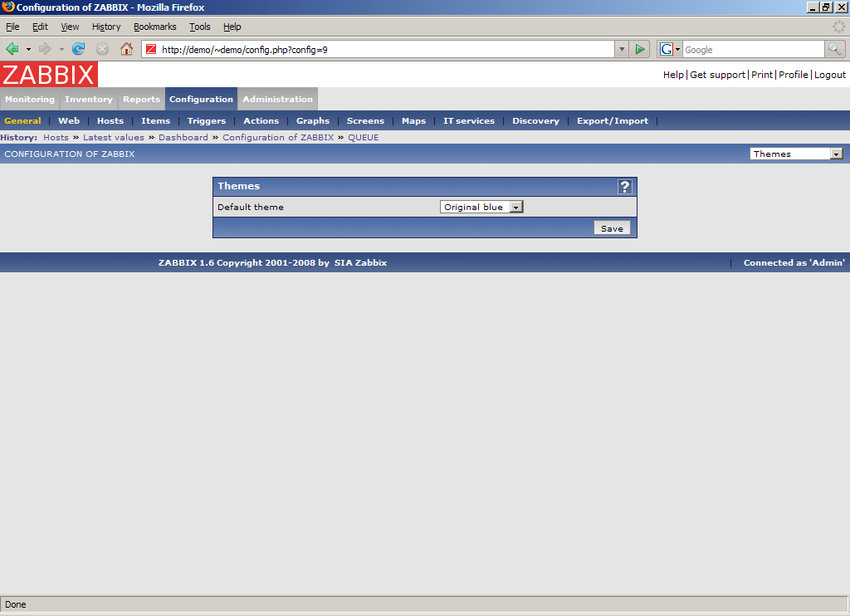
Task: Open the Tools menu
Action: [199, 27]
